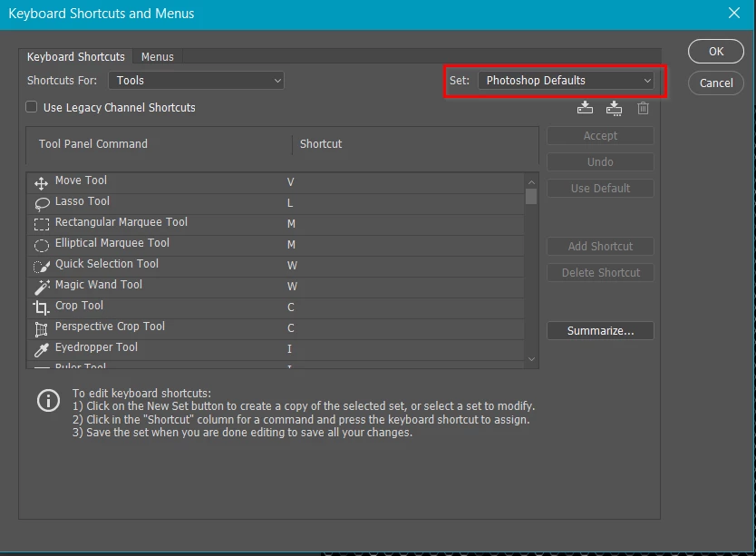Click W shortcut for Quick Selection Tool
The height and width of the screenshot is (556, 756).
[292, 266]
